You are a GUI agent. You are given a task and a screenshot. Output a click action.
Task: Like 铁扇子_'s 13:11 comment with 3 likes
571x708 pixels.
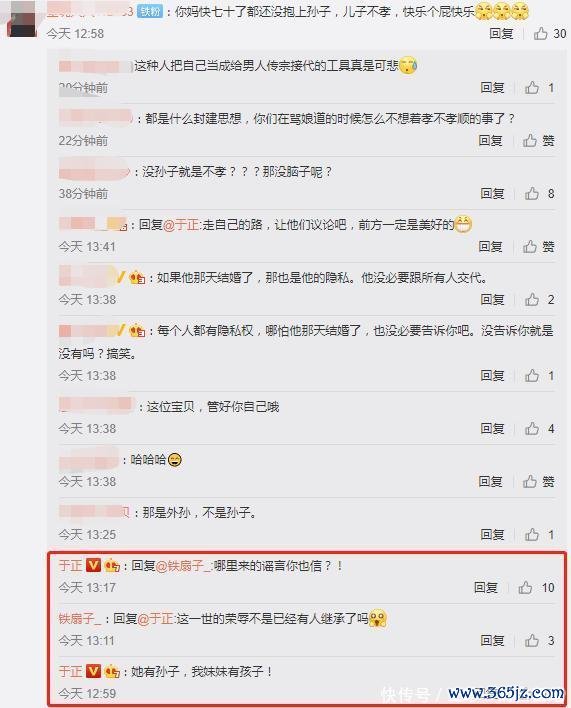[x=539, y=640]
